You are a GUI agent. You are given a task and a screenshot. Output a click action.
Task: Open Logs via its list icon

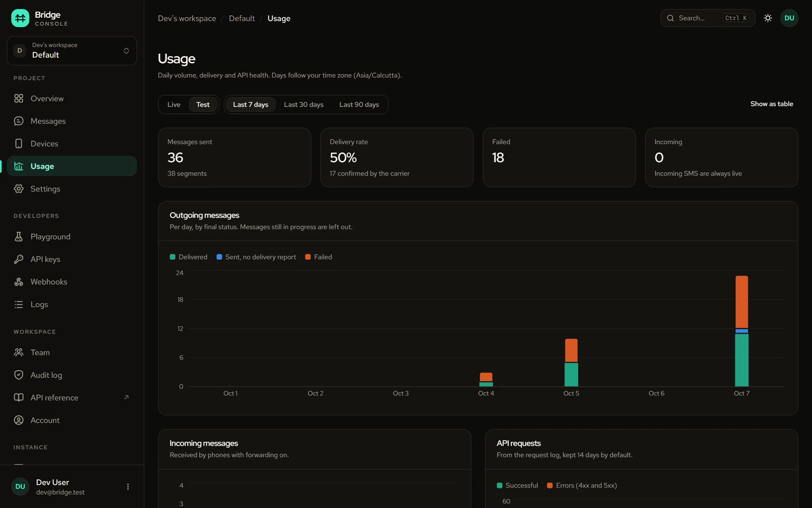point(19,304)
